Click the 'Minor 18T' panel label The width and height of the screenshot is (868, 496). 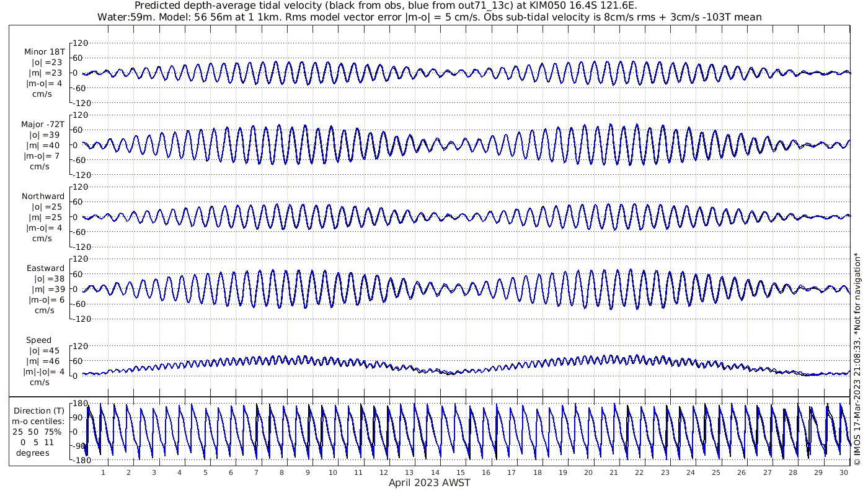pyautogui.click(x=44, y=52)
